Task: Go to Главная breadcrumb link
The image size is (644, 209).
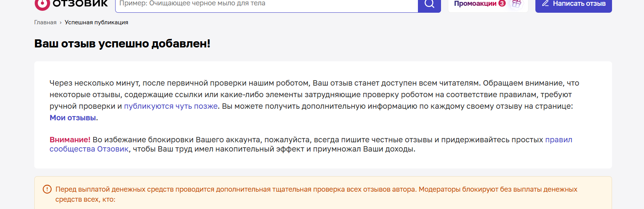Action: 45,22
